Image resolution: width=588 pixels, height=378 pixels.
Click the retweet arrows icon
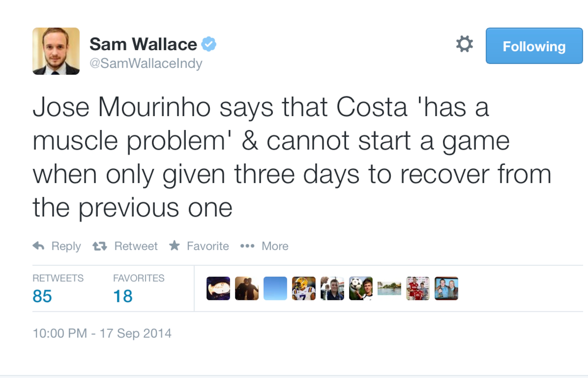(x=100, y=246)
